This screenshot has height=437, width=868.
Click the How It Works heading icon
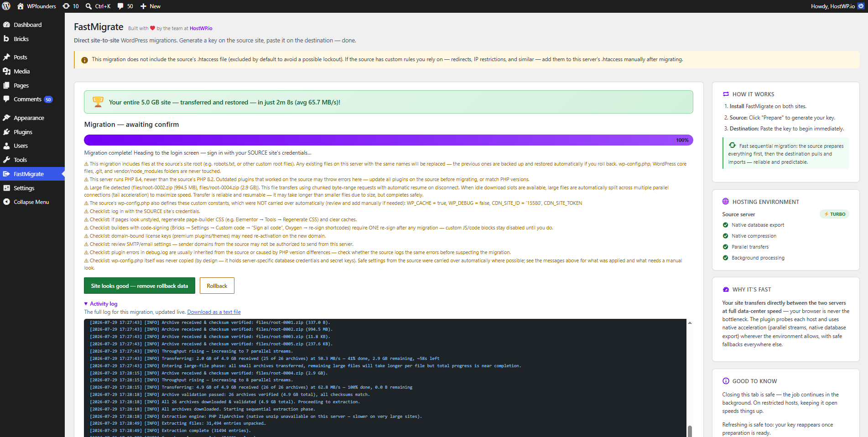(x=726, y=94)
